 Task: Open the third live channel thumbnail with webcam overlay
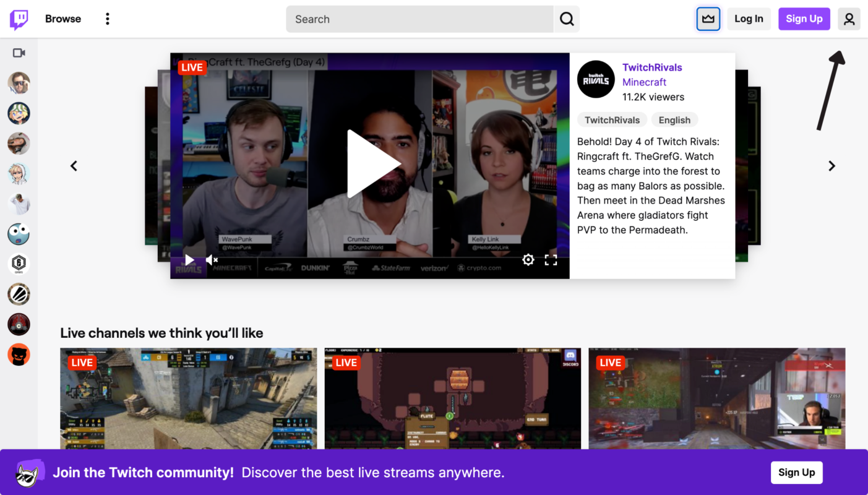point(717,398)
